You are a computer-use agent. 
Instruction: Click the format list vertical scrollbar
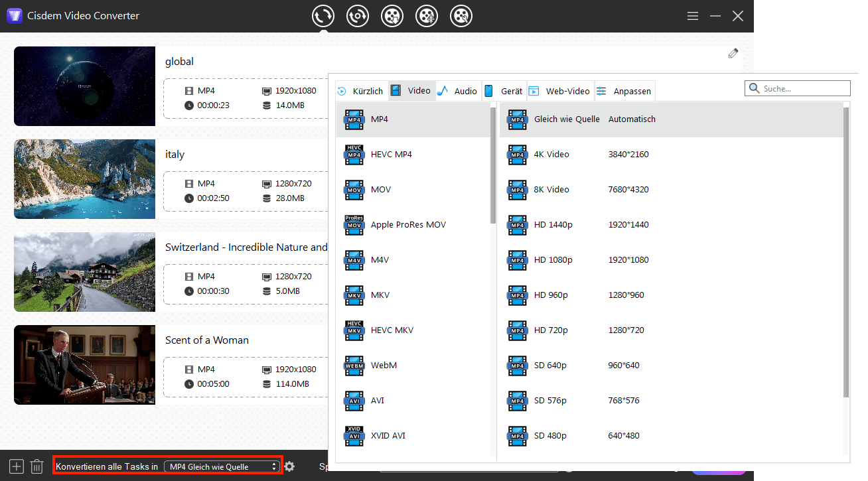pos(493,166)
